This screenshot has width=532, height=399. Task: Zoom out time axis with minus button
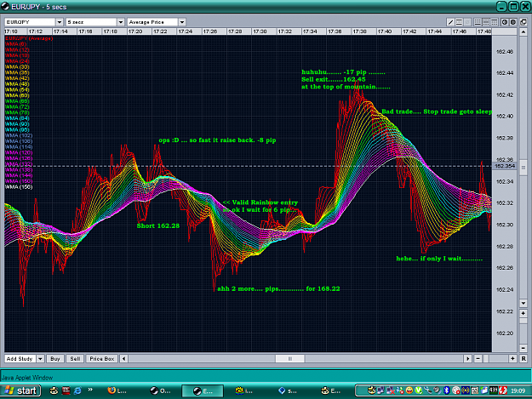[x=478, y=359]
